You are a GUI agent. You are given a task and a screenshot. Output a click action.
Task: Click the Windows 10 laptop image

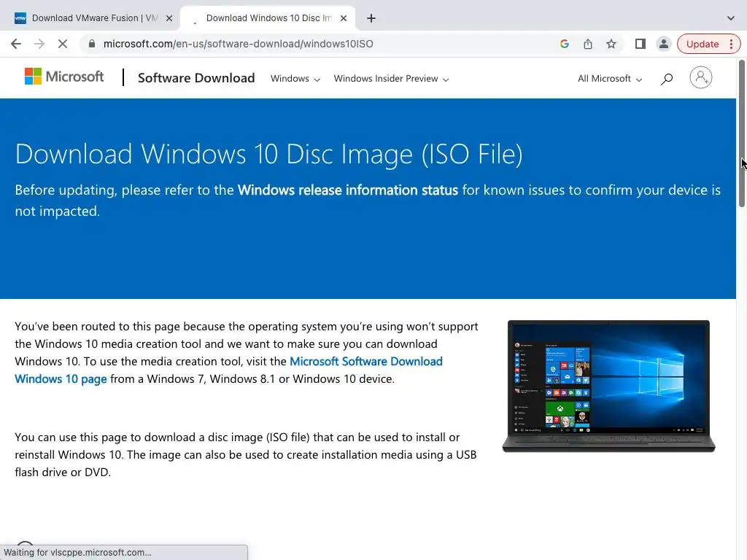point(609,386)
